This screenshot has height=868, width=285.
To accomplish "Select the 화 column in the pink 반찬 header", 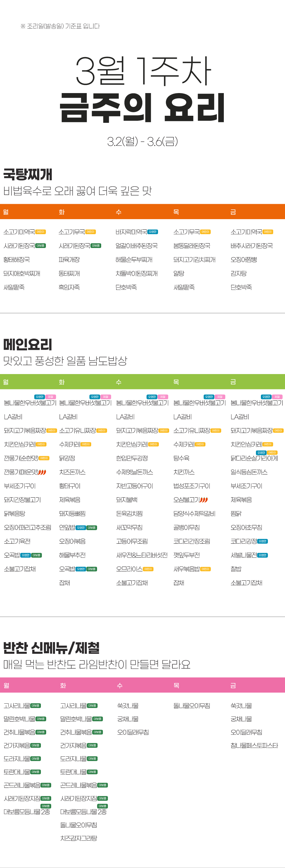I will click(x=63, y=685).
